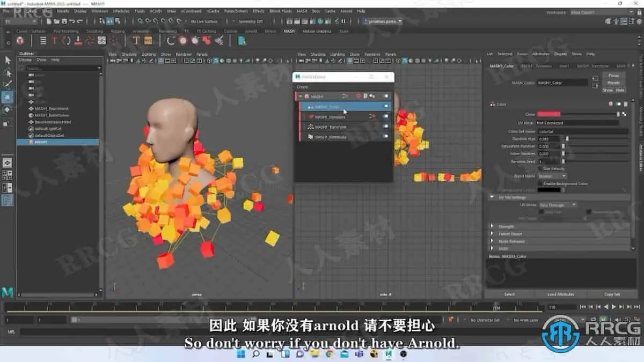Click the parentheses MASH shelf icon
Image resolution: width=644 pixels, height=362 pixels.
click(x=67, y=41)
